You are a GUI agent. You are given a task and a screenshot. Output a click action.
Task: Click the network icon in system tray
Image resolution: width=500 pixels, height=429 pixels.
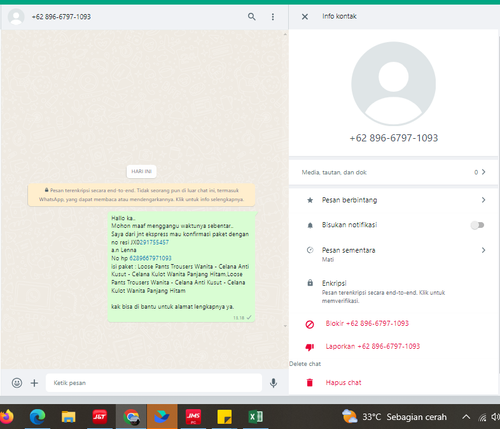pyautogui.click(x=482, y=417)
